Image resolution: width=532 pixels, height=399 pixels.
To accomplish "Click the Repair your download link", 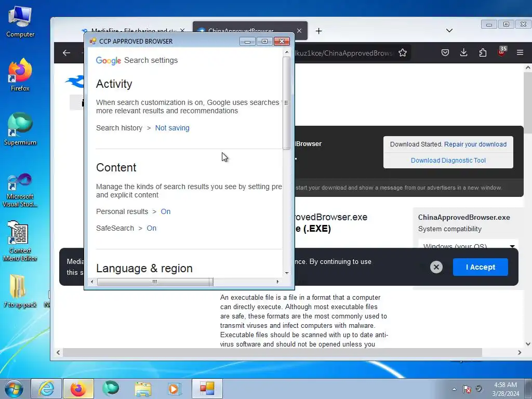I will pos(475,144).
